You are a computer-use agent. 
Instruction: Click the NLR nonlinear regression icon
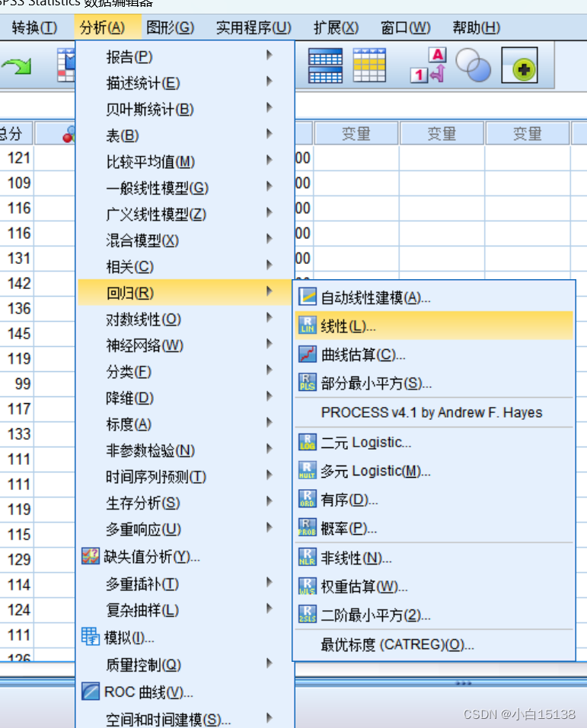click(x=308, y=558)
